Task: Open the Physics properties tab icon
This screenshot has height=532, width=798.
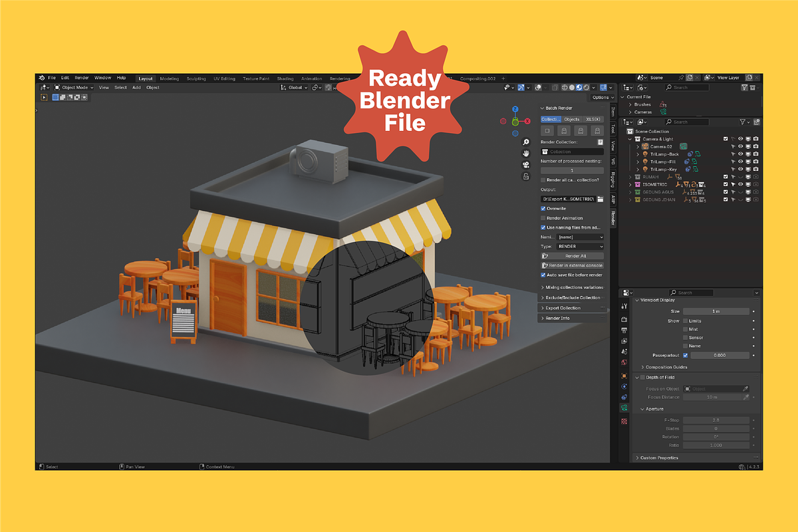Action: [624, 386]
